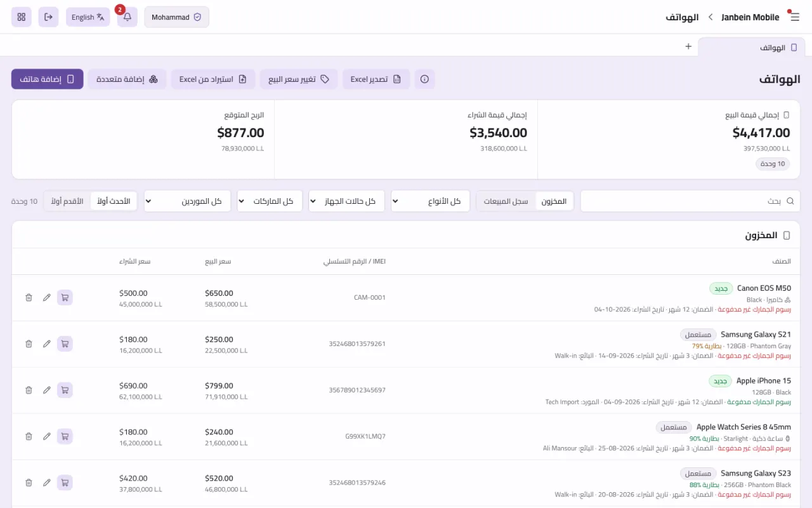Open the كل الماركات brands dropdown
This screenshot has height=508, width=812.
[x=270, y=201]
